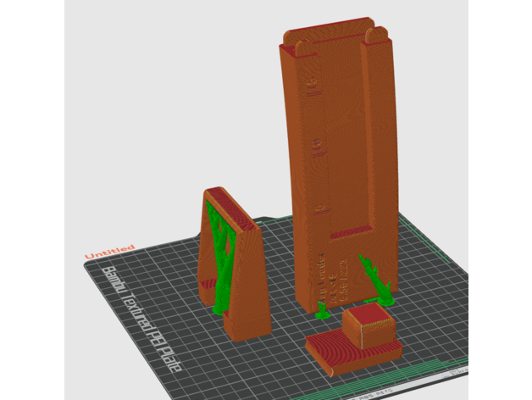Click the recessed center channel of tower

(343, 144)
